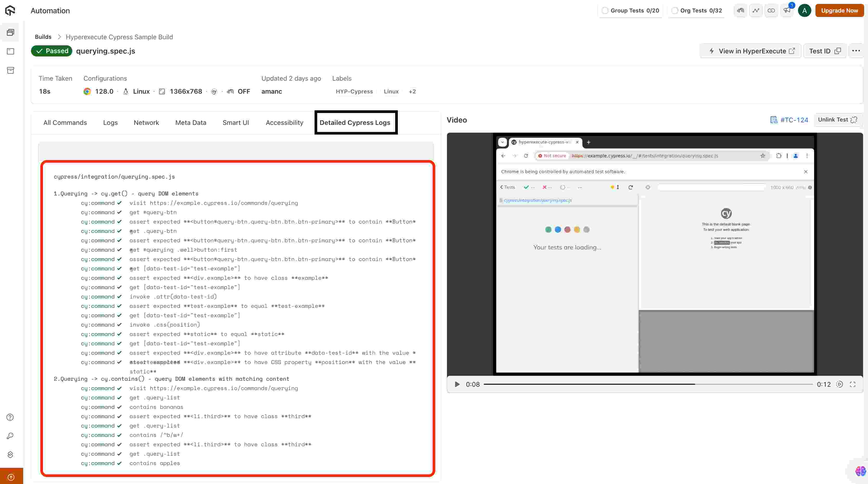Click the LambdaTest logo at top left
The image size is (868, 484).
coord(10,10)
